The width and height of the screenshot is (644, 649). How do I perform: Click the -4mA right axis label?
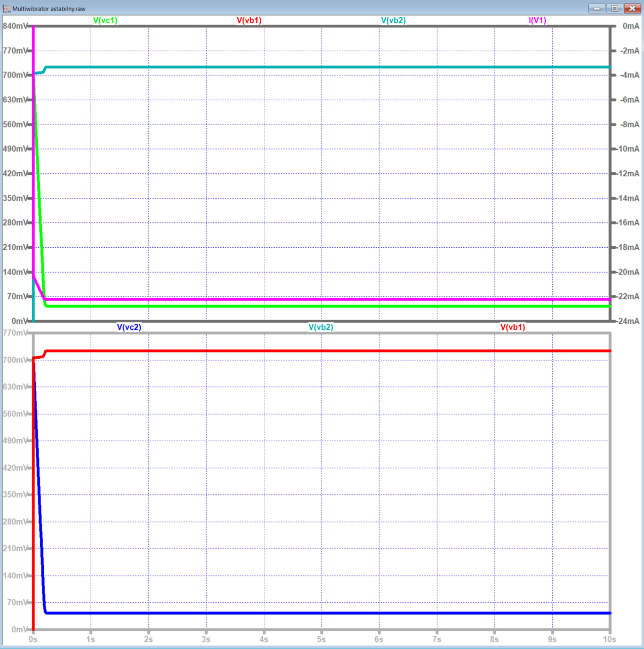[x=629, y=75]
